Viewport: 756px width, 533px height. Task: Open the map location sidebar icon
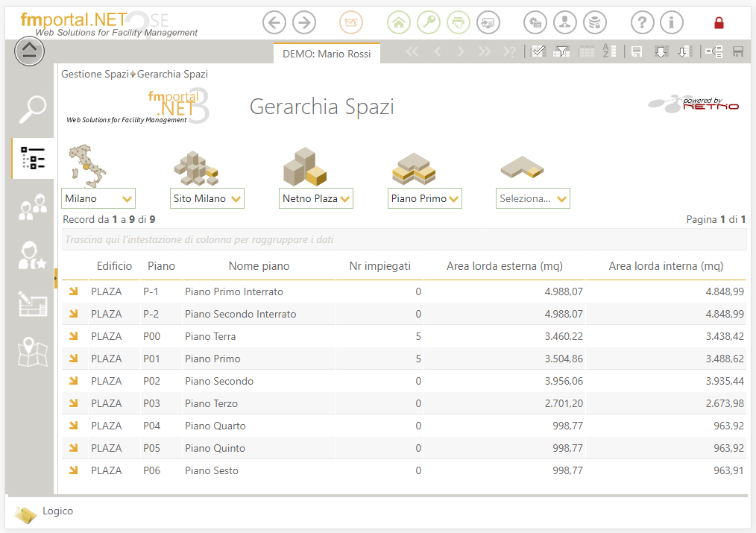pos(32,352)
